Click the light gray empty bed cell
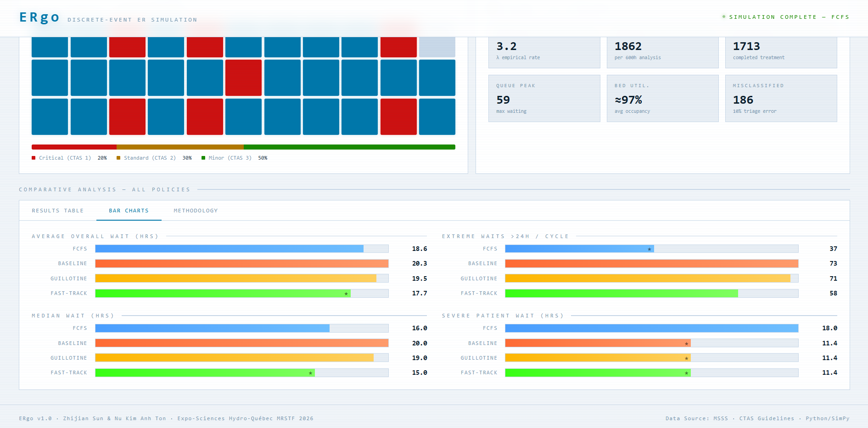This screenshot has height=428, width=868. pyautogui.click(x=437, y=47)
